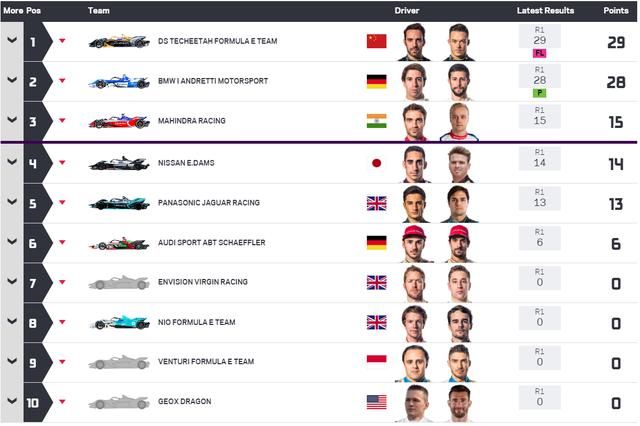Click the pink FL fastest lap badge

pyautogui.click(x=539, y=53)
